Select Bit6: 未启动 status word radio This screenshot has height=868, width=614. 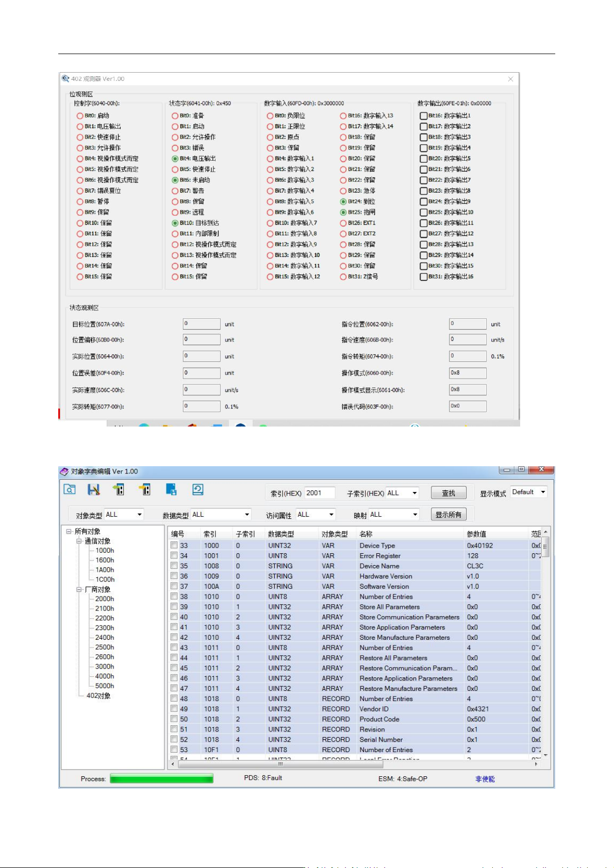click(x=175, y=180)
